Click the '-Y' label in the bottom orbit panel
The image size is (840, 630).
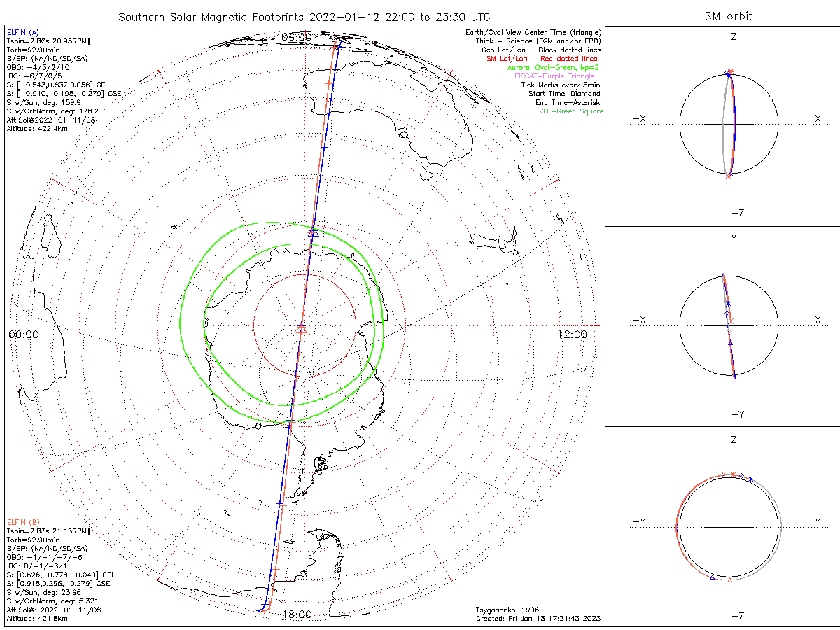(639, 521)
